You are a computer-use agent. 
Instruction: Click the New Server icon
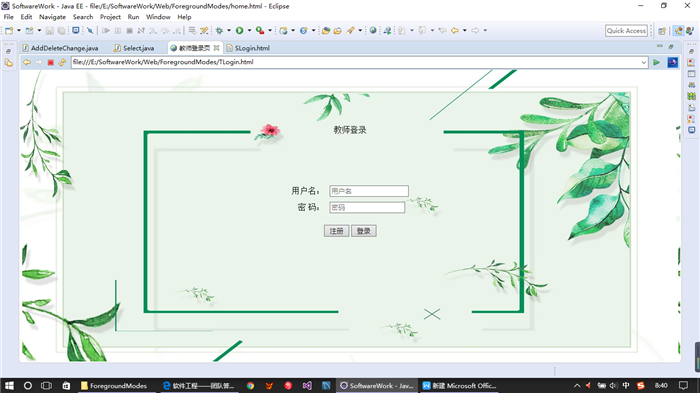pyautogui.click(x=283, y=30)
